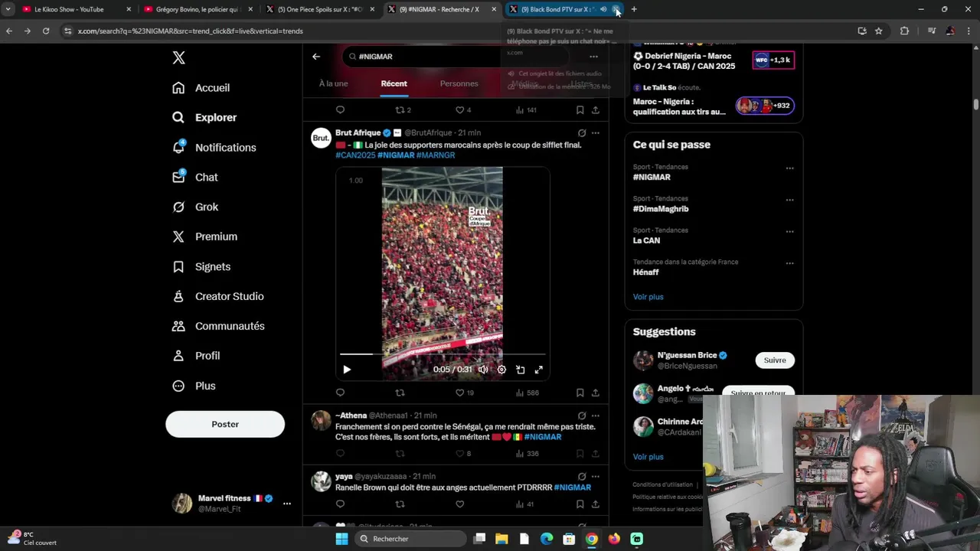Open the #CAN2025 hashtag link
This screenshot has height=551, width=980.
click(355, 155)
